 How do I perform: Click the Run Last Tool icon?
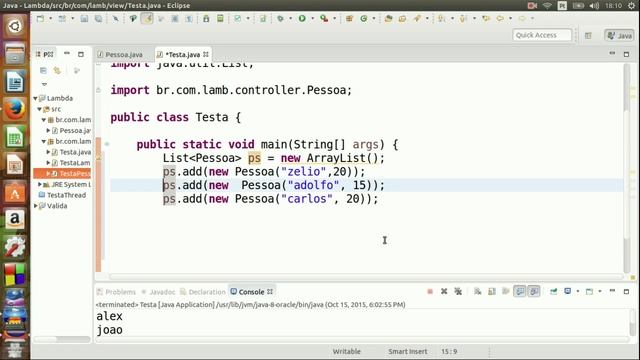coord(324,18)
